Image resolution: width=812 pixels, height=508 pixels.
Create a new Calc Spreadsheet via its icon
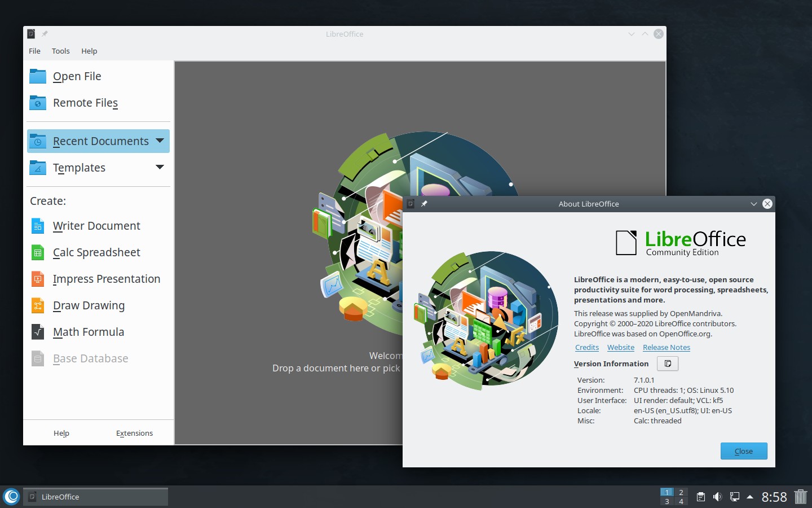[38, 252]
